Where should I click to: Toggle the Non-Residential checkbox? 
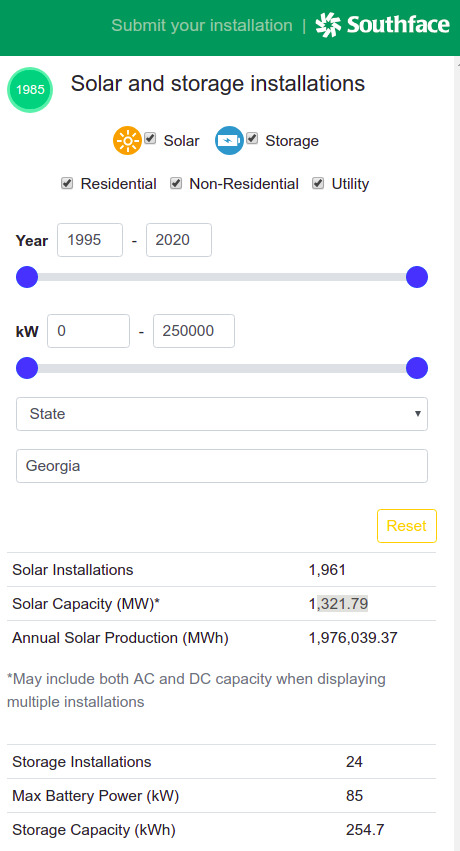point(176,183)
